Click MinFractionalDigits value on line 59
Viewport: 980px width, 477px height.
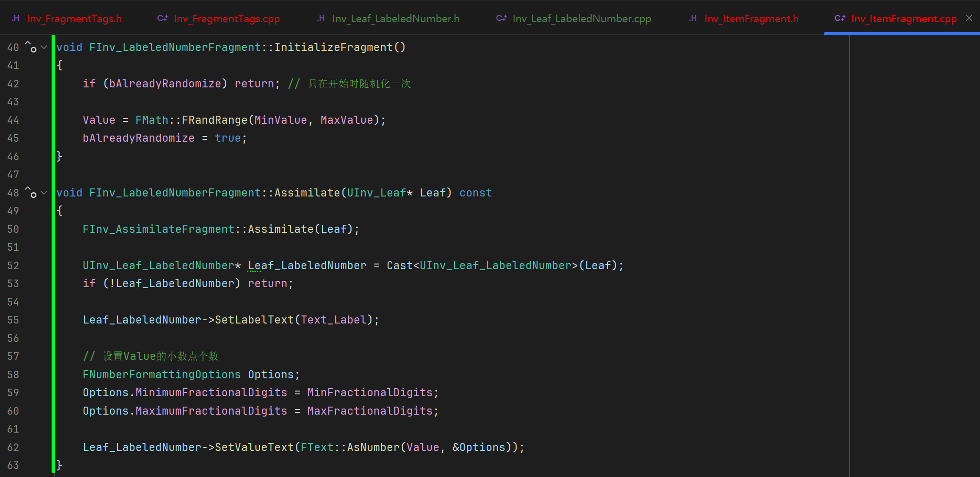[x=370, y=392]
